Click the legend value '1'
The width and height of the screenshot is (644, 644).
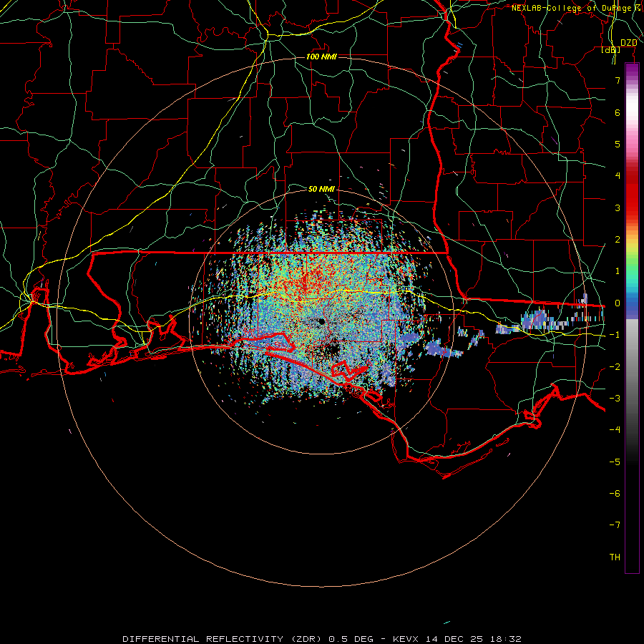coord(618,271)
